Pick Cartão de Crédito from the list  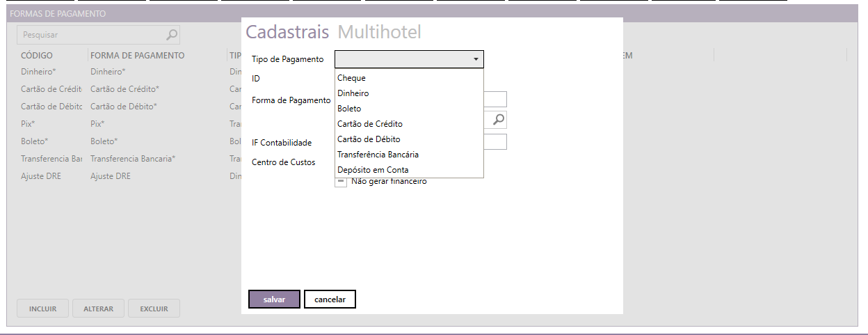coord(369,124)
